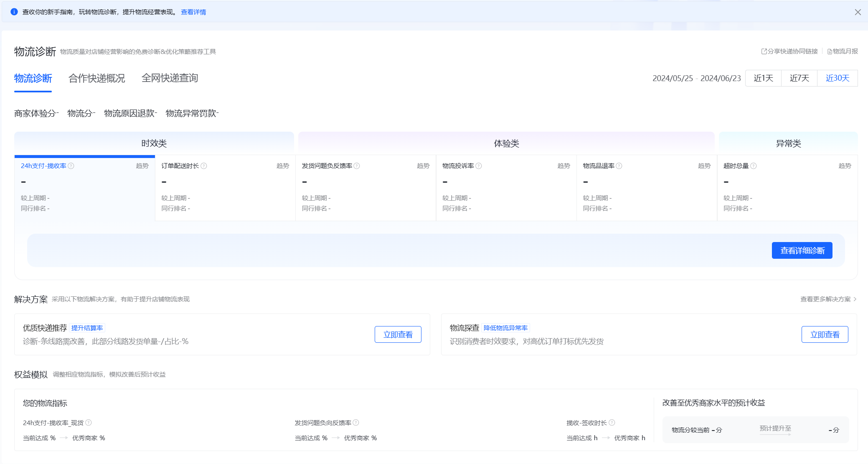Open 分享快递协同链接 share link
Image resolution: width=868 pixels, height=464 pixels.
[789, 51]
